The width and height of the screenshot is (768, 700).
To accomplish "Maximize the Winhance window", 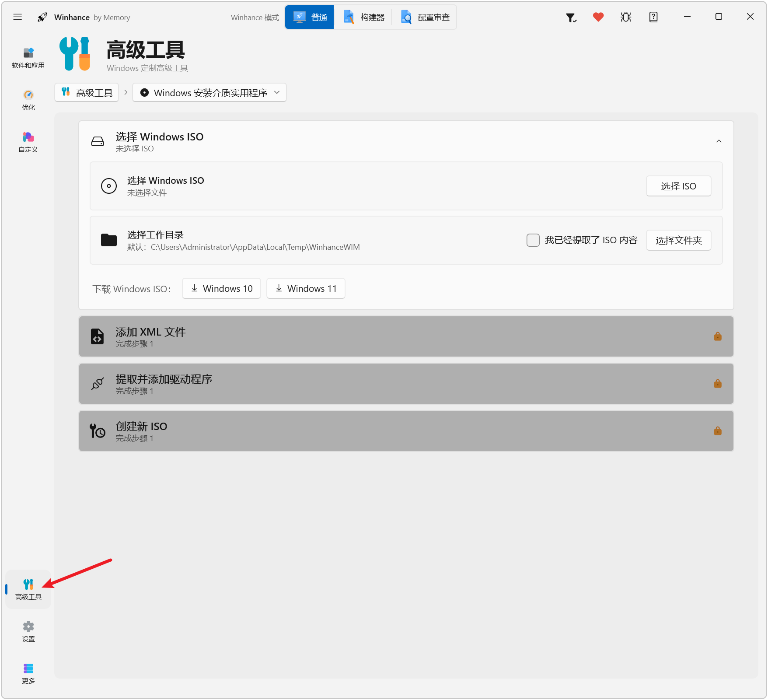I will [x=719, y=17].
